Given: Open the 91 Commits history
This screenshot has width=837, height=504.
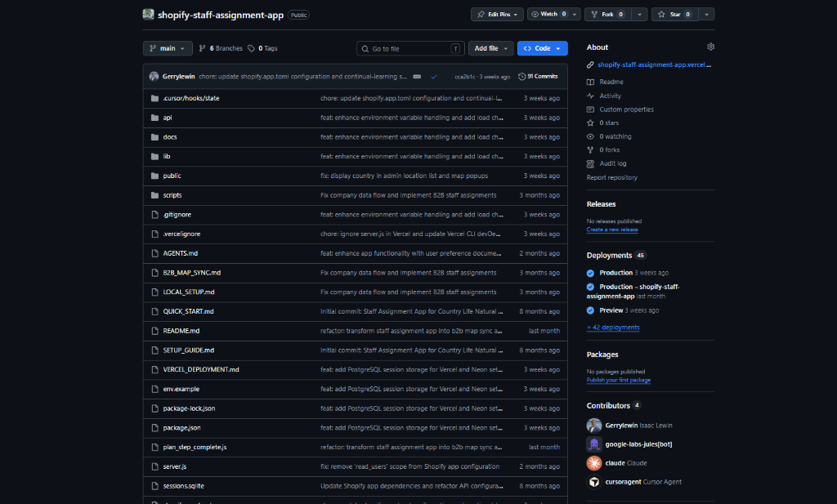Looking at the screenshot, I should click(x=538, y=76).
